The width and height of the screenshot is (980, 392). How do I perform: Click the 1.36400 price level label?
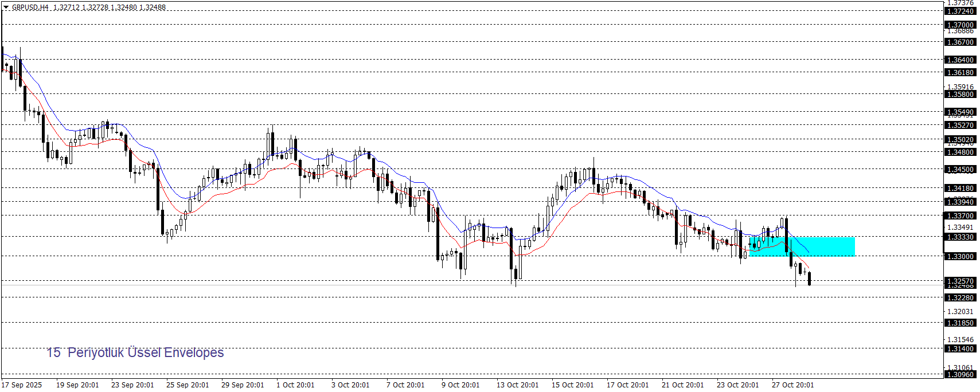point(960,60)
